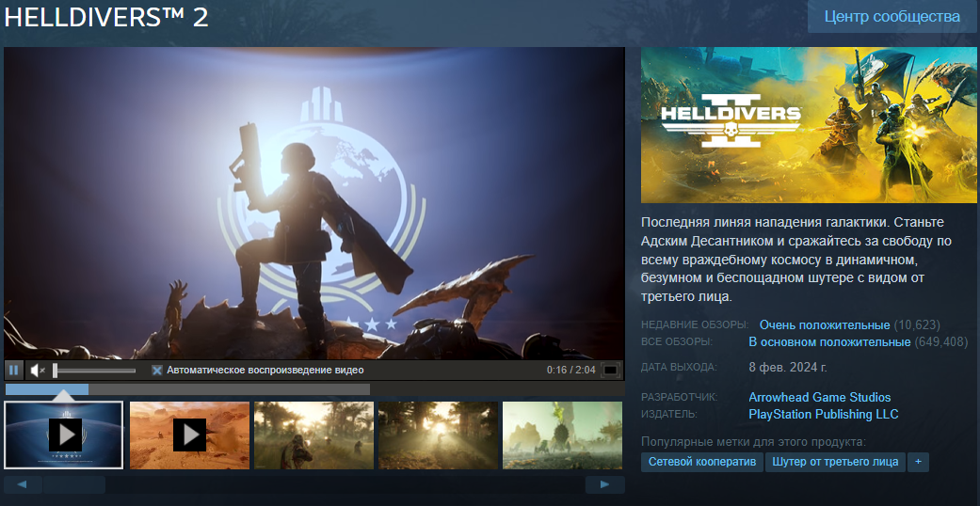Open developer Arrowhead Game Studios page
This screenshot has width=980, height=506.
pos(819,397)
